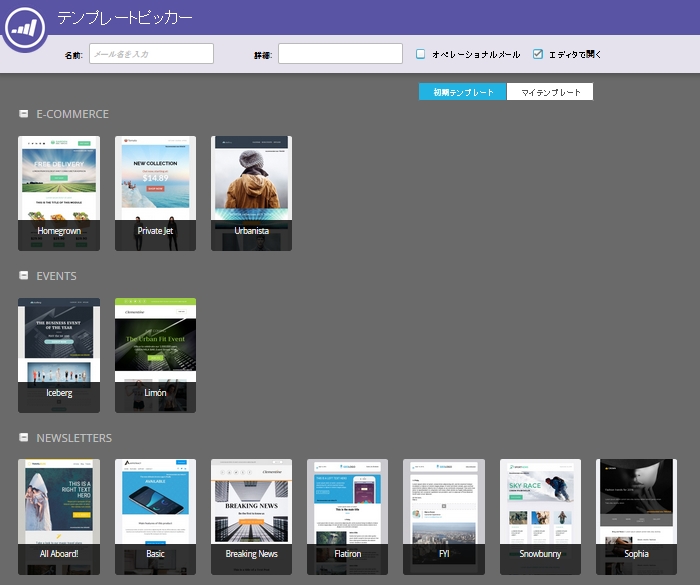
Task: Select the Urbanista template
Action: 251,193
